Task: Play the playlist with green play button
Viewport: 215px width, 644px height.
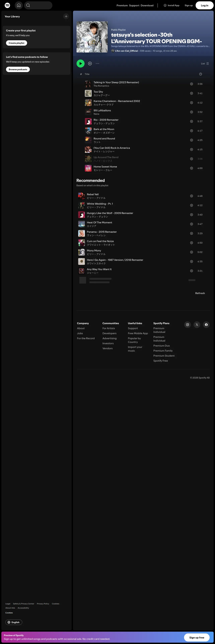Action: (81, 64)
